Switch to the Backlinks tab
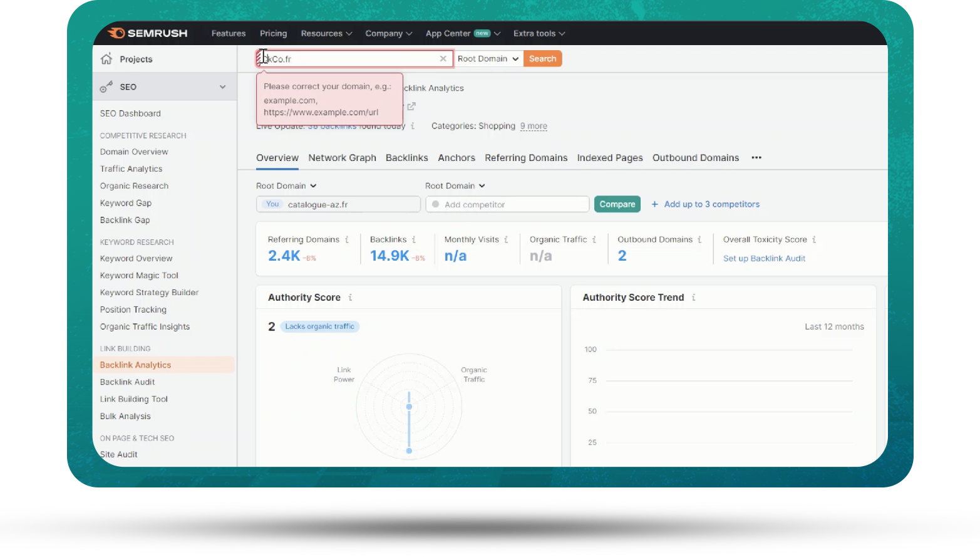The height and width of the screenshot is (557, 980). (407, 158)
